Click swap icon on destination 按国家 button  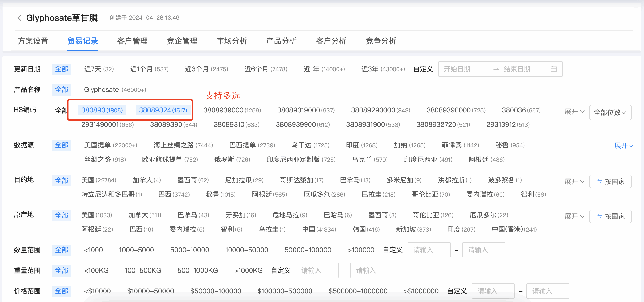[x=599, y=181]
